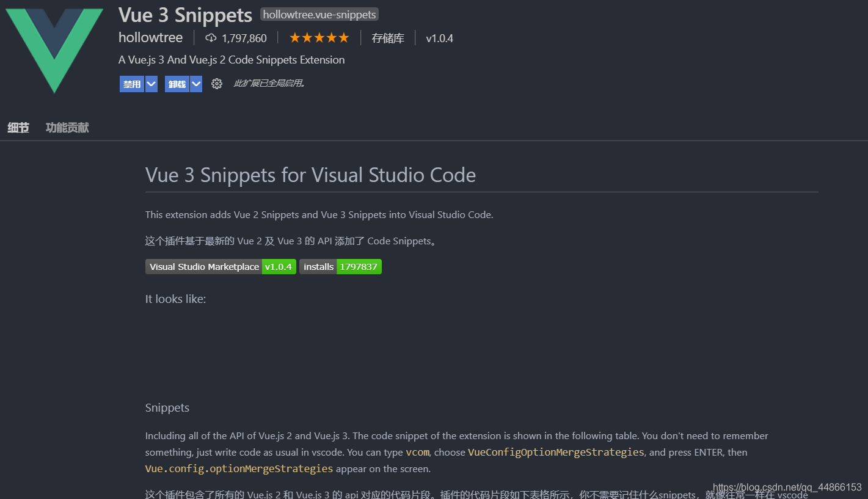The image size is (868, 499).
Task: Click the 禁用 (Disable) button
Action: click(132, 84)
